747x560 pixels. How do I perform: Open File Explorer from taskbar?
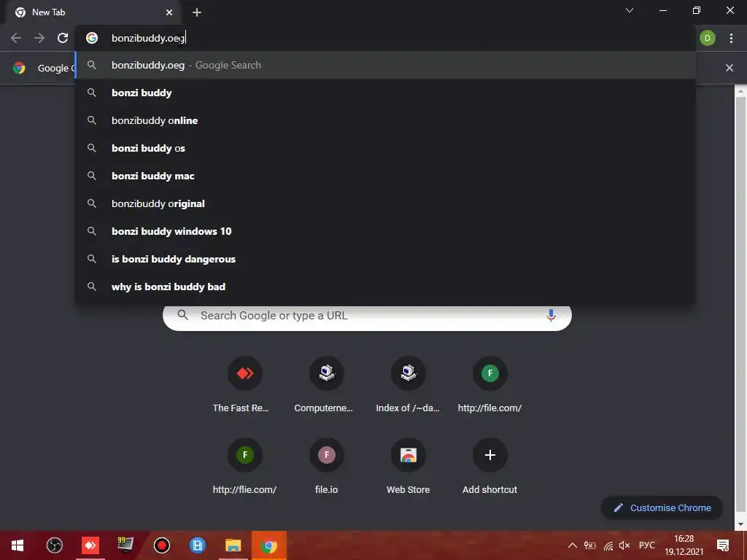[233, 545]
